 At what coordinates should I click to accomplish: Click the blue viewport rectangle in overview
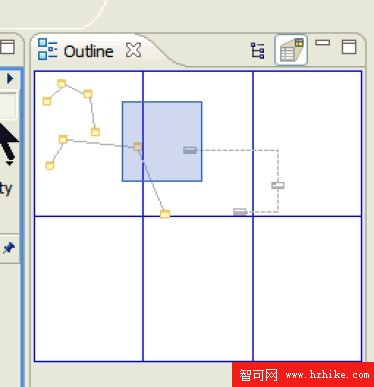(162, 141)
